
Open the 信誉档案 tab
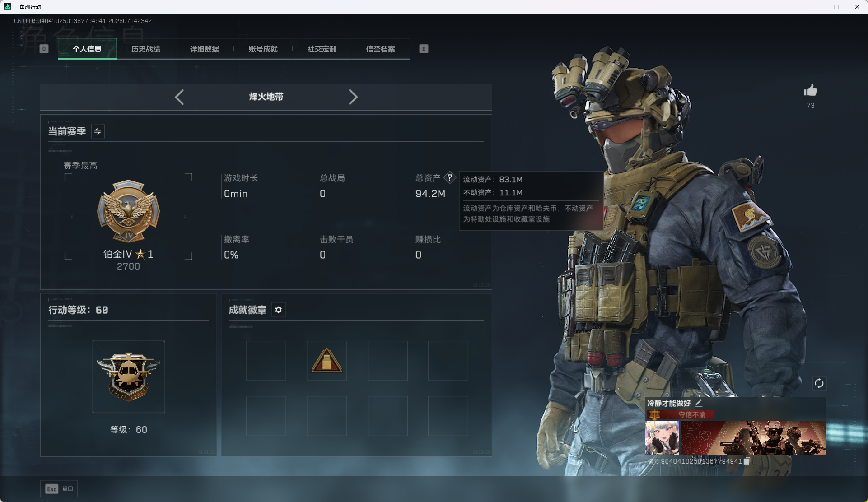(x=381, y=49)
